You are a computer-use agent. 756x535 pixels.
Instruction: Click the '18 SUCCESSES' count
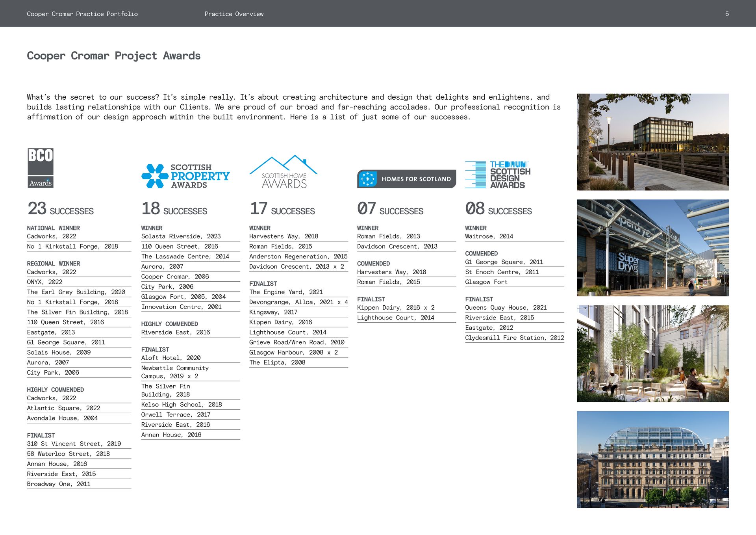(x=174, y=208)
